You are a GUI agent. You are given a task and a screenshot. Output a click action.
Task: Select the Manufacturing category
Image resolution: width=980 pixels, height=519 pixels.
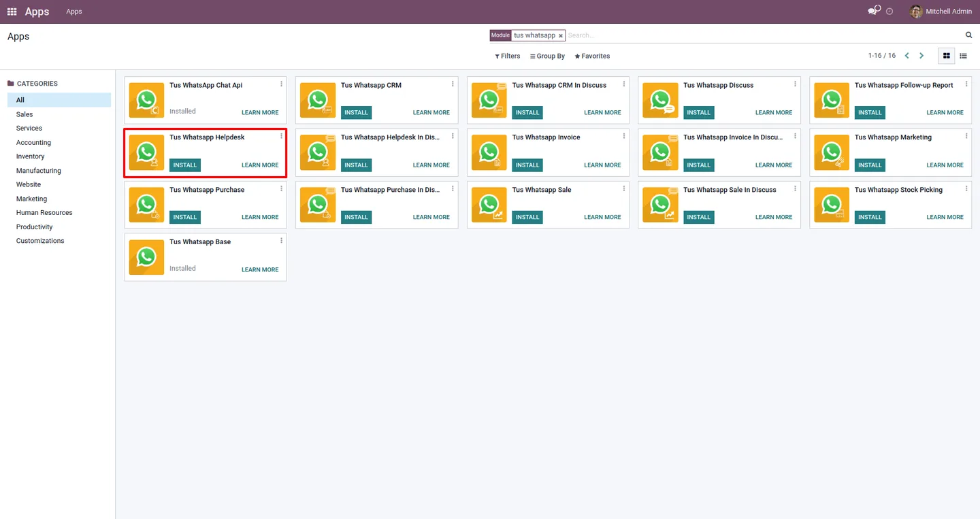pyautogui.click(x=59, y=171)
